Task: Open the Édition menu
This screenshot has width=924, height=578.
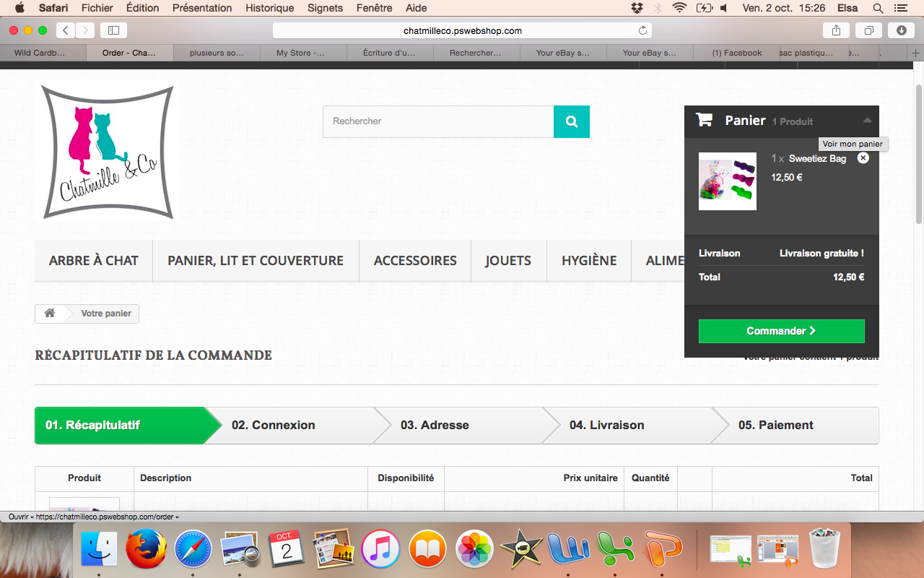Action: (142, 8)
